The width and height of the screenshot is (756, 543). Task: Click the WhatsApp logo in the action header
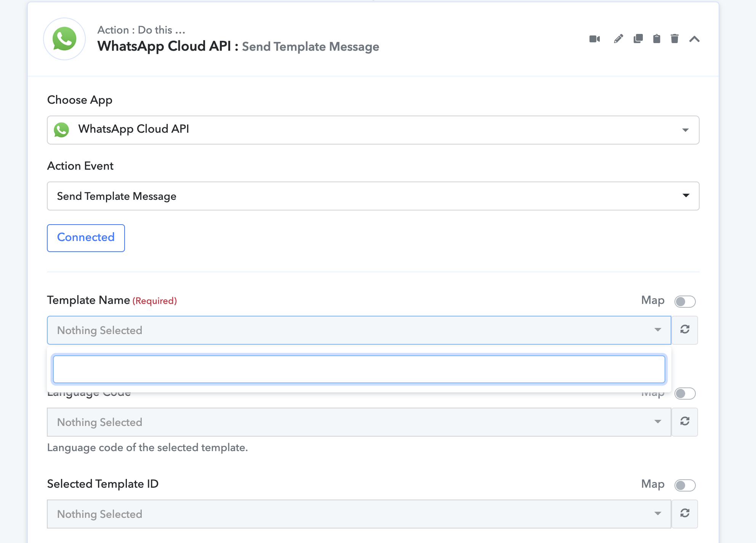[x=64, y=39]
